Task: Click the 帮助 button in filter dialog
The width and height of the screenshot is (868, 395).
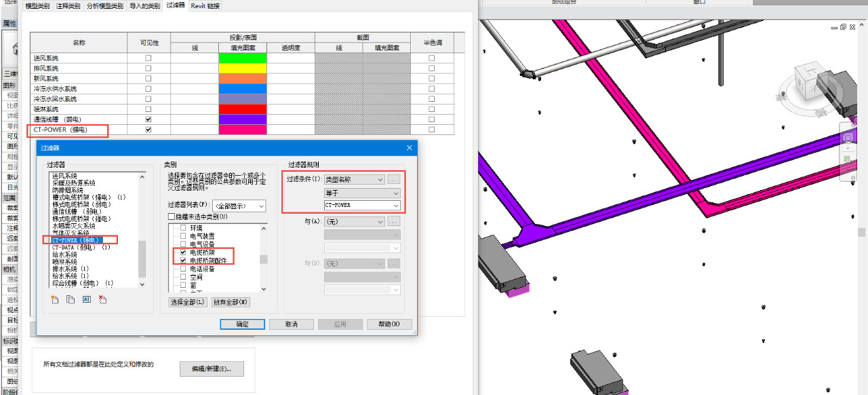Action: click(389, 324)
